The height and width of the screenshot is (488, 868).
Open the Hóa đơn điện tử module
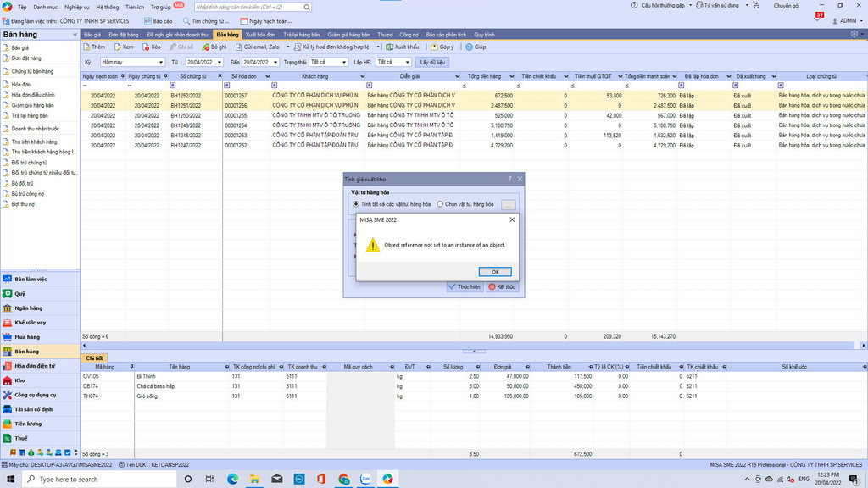pyautogui.click(x=40, y=366)
